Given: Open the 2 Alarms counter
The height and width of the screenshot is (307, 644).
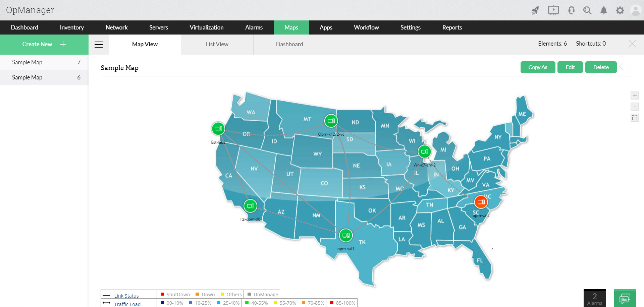Looking at the screenshot, I should point(595,298).
